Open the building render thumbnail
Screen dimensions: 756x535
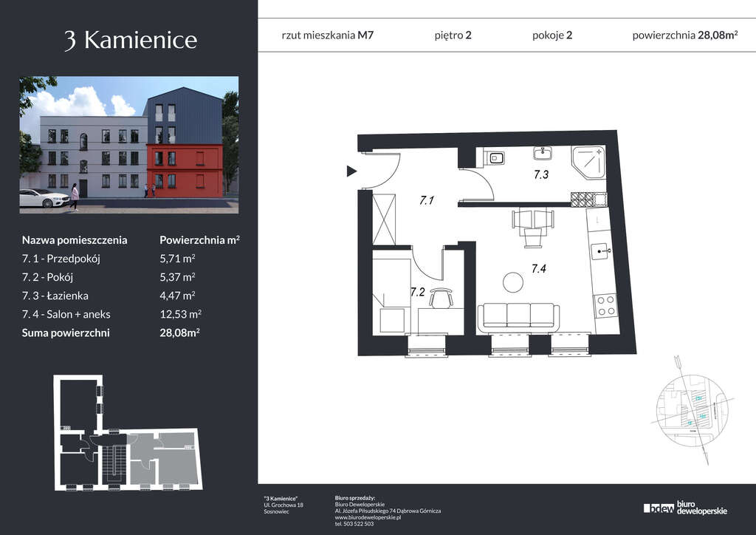[128, 145]
